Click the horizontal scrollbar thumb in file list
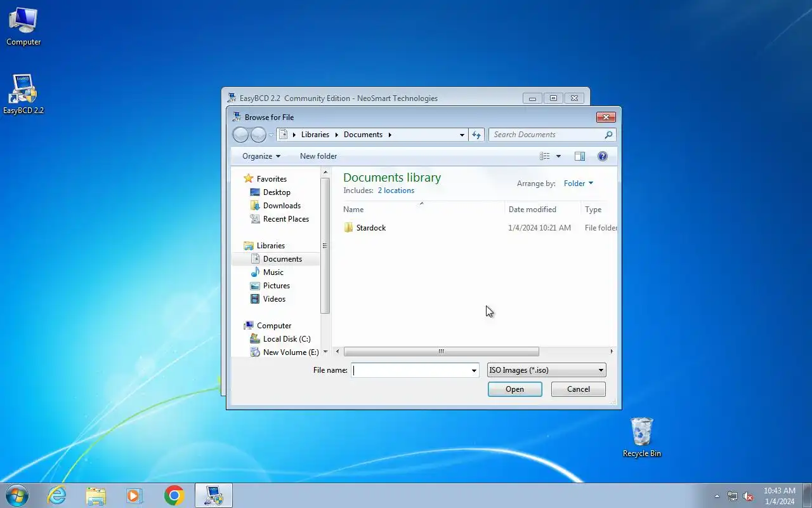This screenshot has width=812, height=508. coord(441,351)
